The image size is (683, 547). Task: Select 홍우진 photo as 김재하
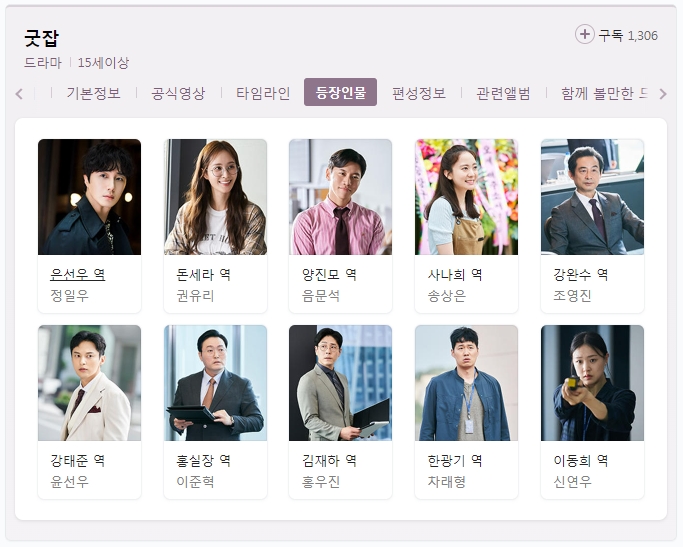point(341,383)
